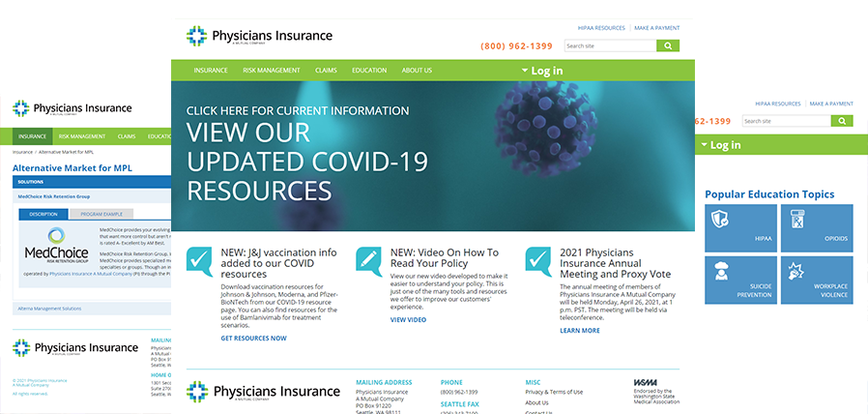The image size is (868, 414).
Task: Open the ABOUT US menu in center page
Action: point(417,71)
